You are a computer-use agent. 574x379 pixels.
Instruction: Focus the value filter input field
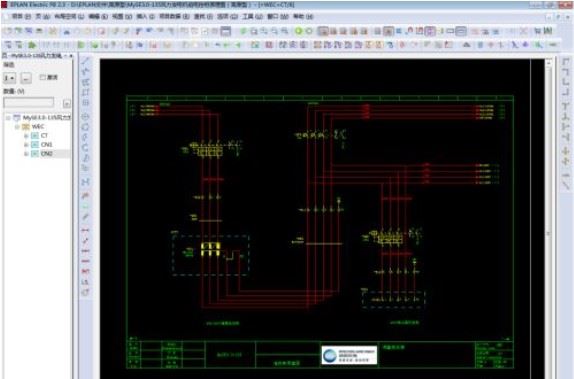pyautogui.click(x=29, y=103)
